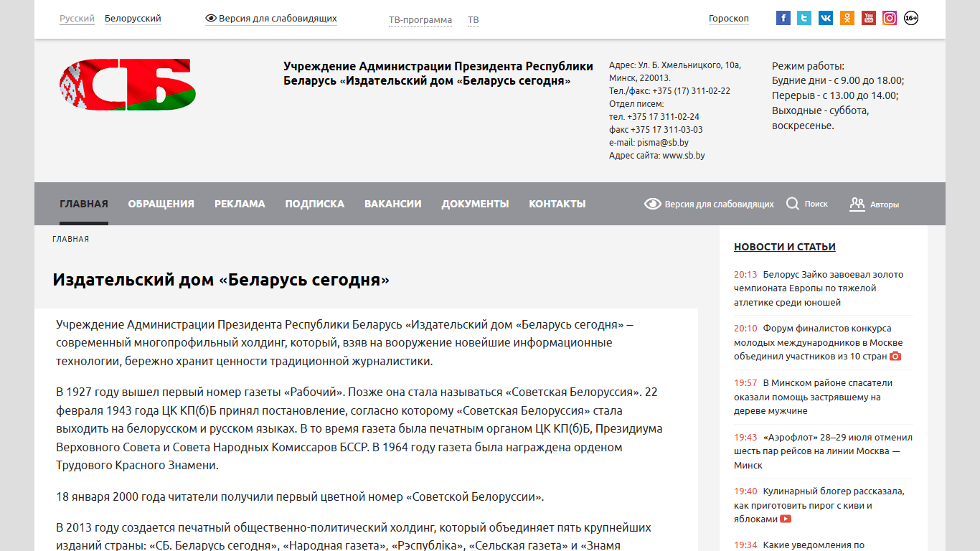The height and width of the screenshot is (551, 980).
Task: Open news about man stuck in tree
Action: pyautogui.click(x=813, y=397)
